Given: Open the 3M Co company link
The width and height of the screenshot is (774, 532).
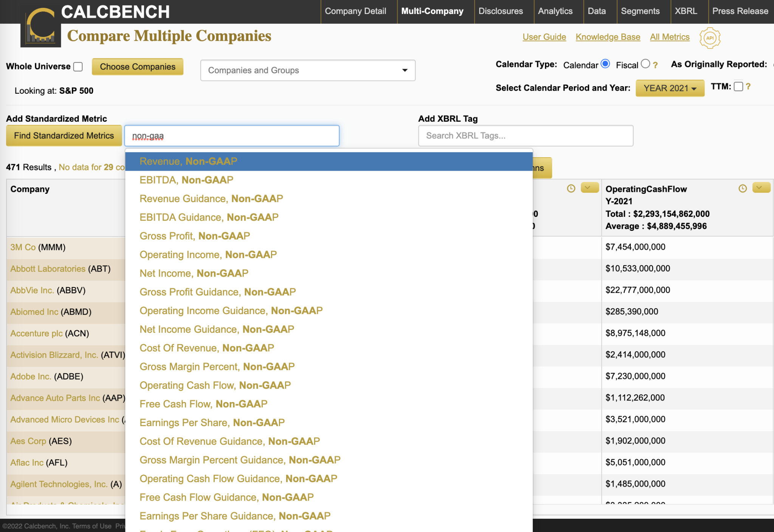Looking at the screenshot, I should [x=23, y=247].
